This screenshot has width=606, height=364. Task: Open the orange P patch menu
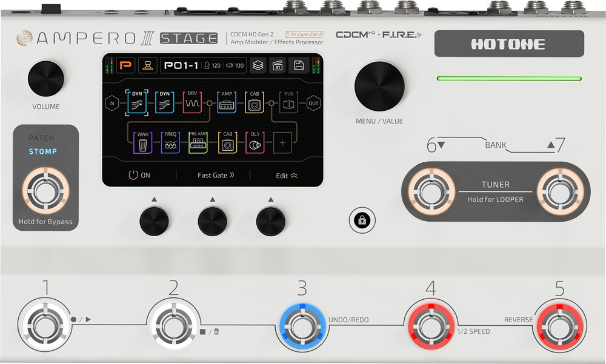click(127, 65)
